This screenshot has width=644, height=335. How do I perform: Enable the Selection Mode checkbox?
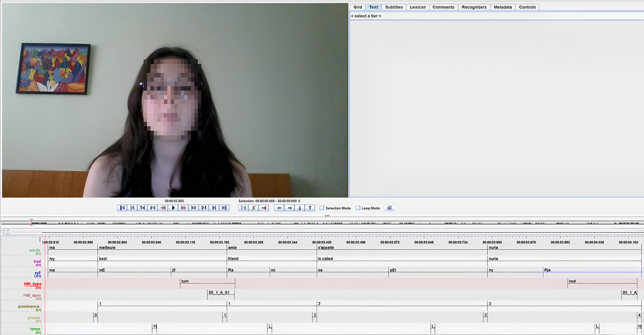click(x=322, y=208)
